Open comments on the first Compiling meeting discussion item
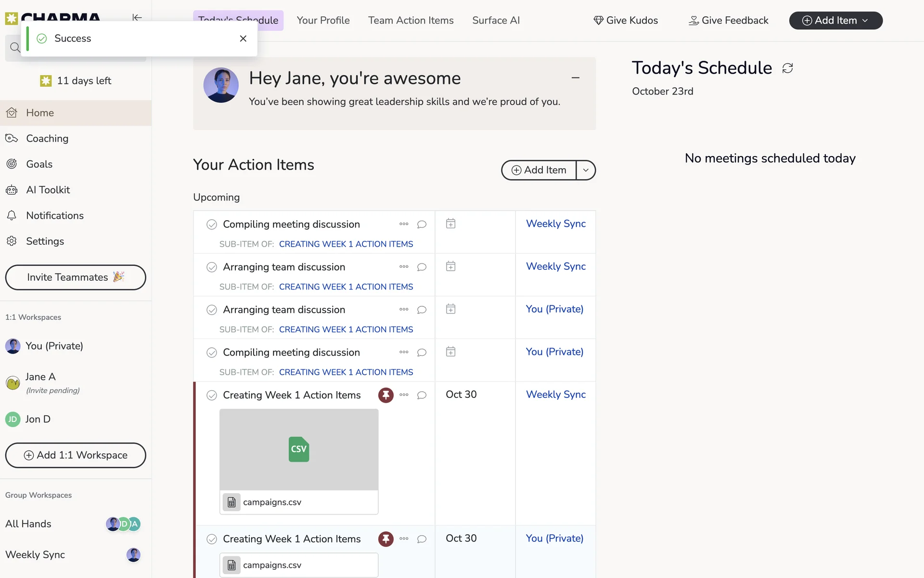This screenshot has width=924, height=578. click(x=422, y=224)
